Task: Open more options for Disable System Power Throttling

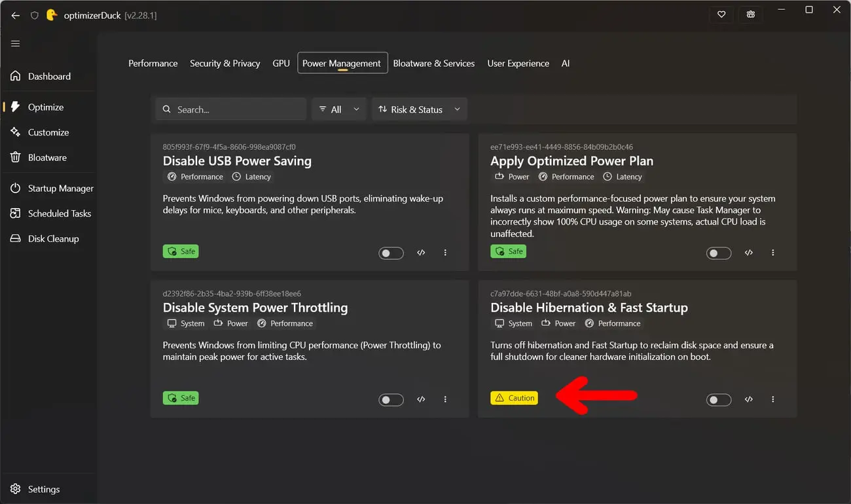Action: [445, 399]
